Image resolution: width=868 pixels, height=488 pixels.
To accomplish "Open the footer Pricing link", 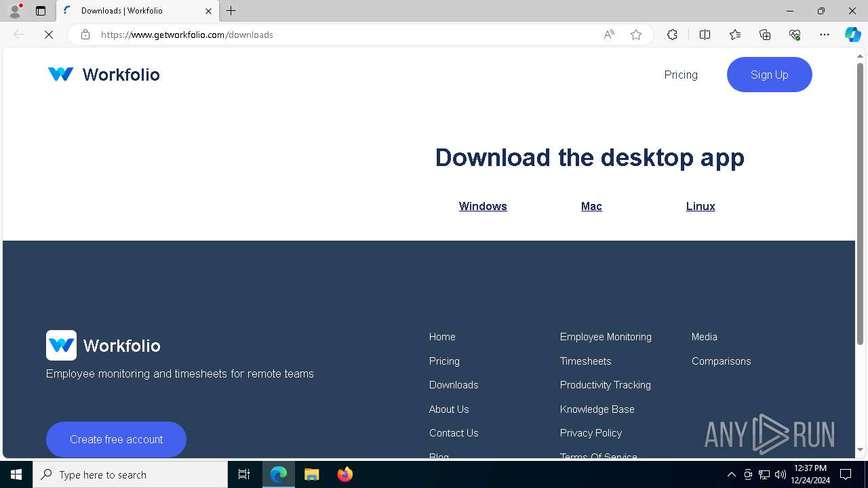I will click(x=444, y=361).
